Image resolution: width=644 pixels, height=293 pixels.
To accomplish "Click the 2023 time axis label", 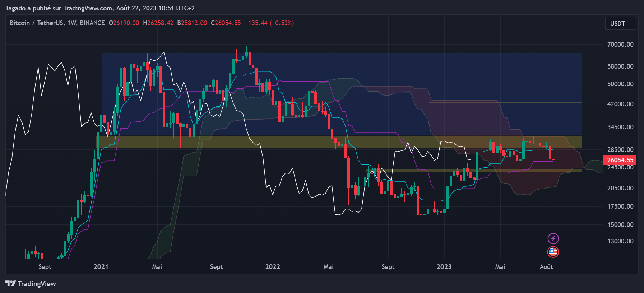I will tap(444, 267).
